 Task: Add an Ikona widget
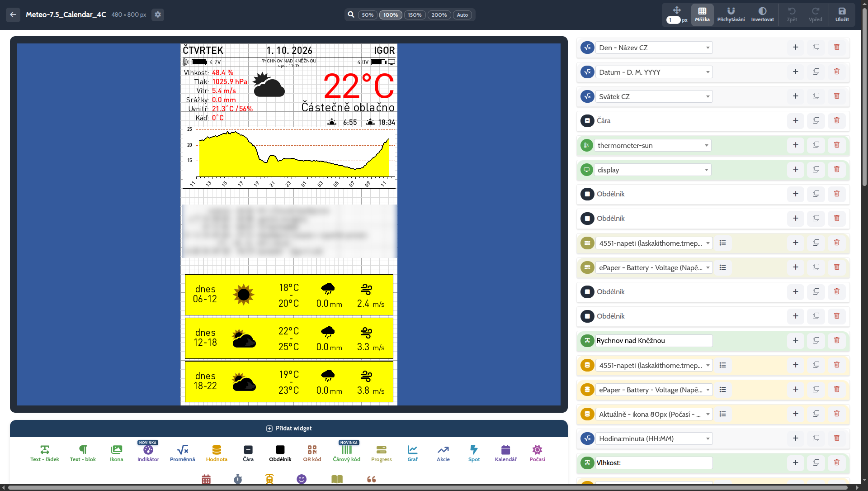116,453
